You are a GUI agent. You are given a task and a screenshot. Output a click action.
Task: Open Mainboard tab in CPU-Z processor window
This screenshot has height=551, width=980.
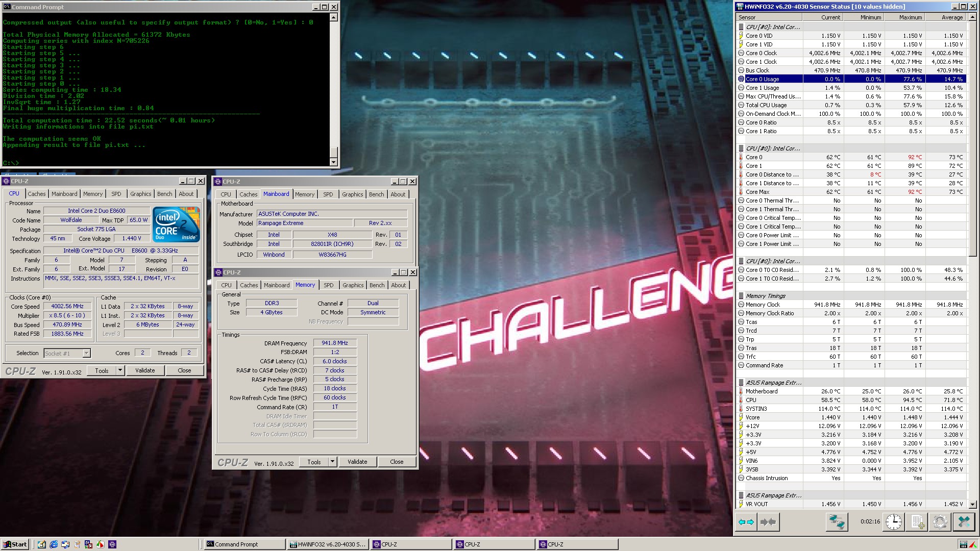pos(64,194)
